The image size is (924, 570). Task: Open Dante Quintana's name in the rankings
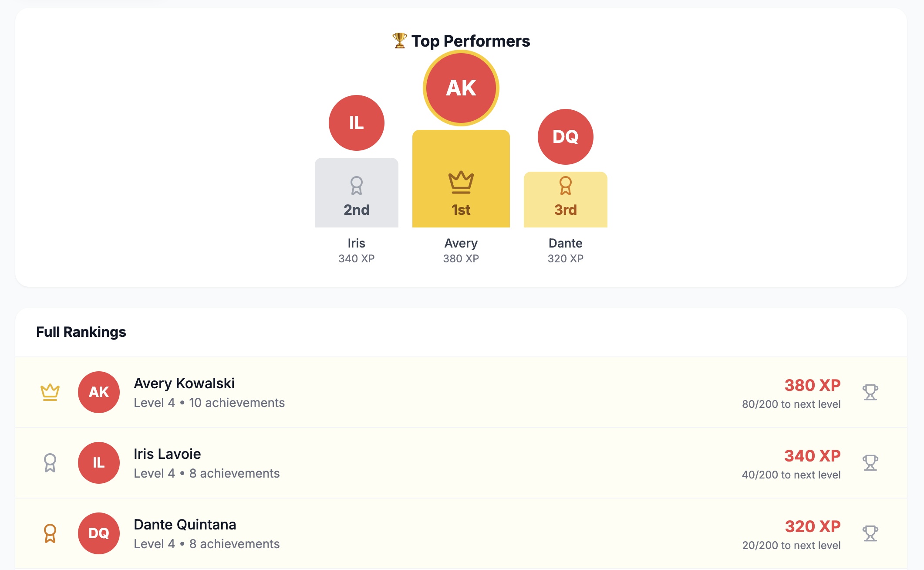185,525
